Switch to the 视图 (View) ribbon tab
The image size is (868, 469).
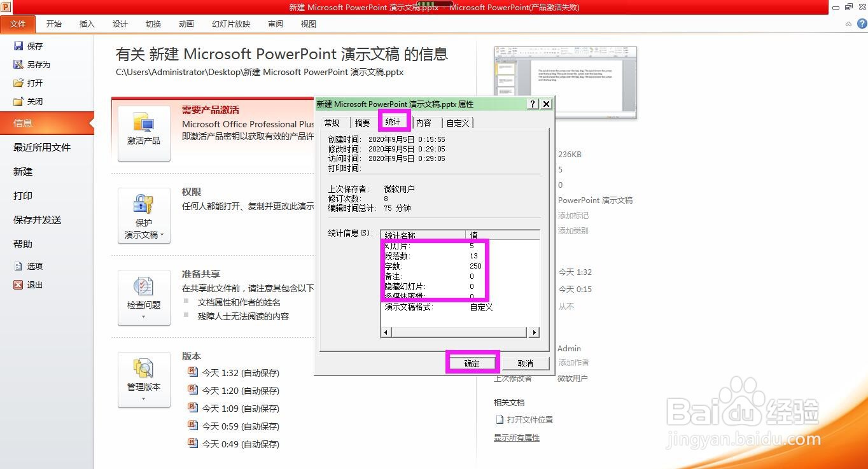point(309,24)
